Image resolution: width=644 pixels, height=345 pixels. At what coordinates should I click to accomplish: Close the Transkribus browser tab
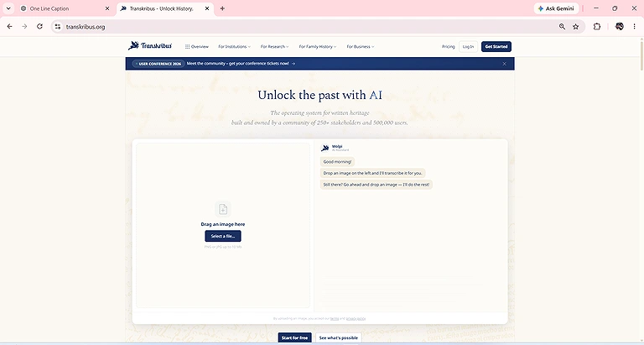tap(207, 8)
